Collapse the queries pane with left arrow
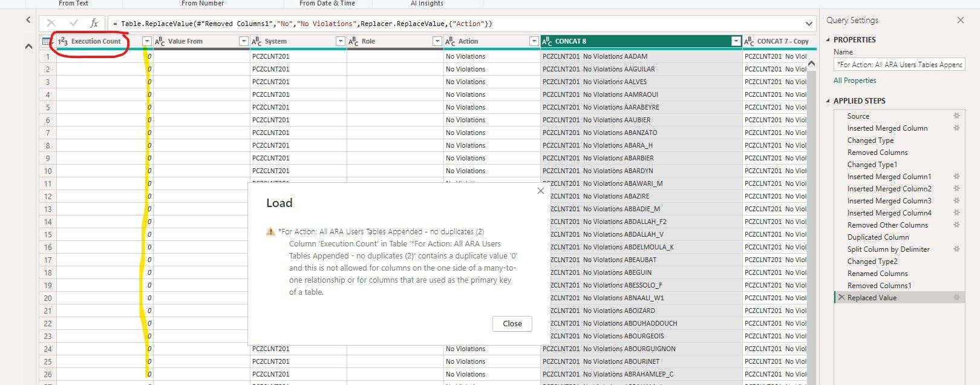Viewport: 980px width, 385px height. click(x=28, y=20)
